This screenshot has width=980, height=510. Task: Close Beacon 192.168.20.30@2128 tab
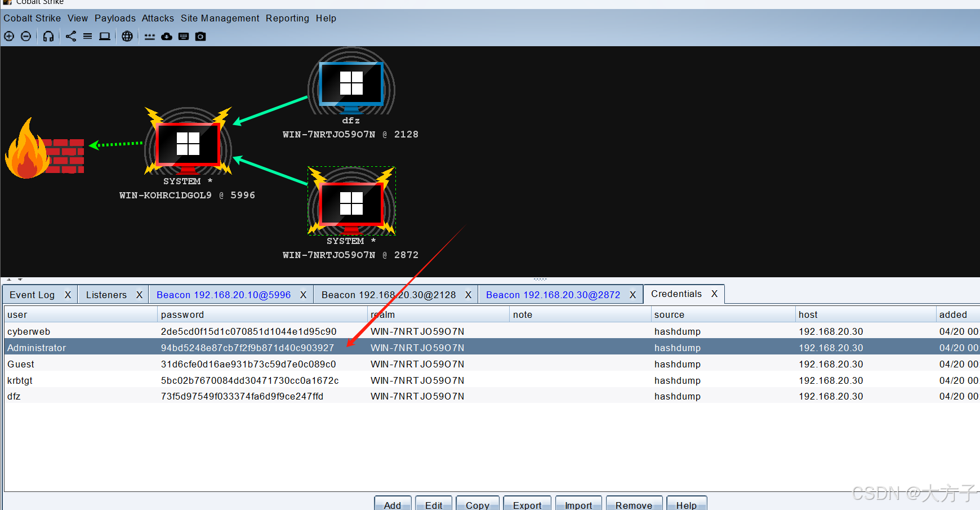coord(468,295)
